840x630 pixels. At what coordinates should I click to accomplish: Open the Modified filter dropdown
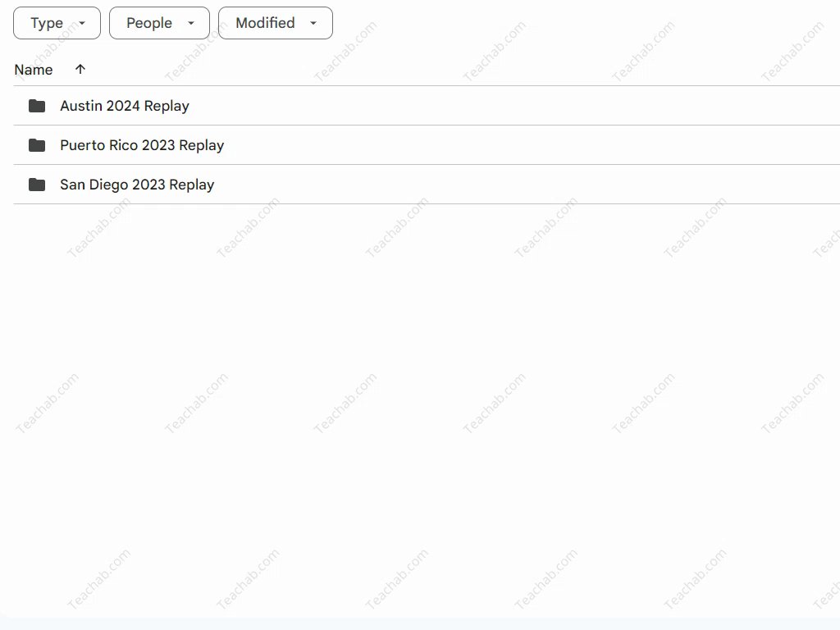(x=276, y=23)
